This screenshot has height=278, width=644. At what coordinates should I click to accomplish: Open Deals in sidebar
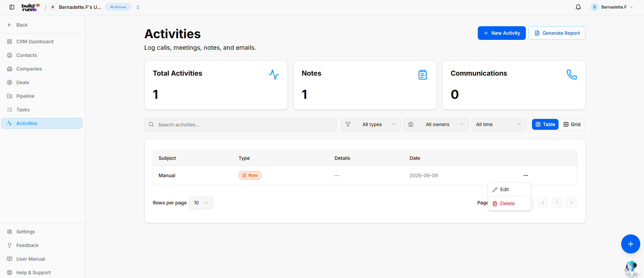click(42, 82)
